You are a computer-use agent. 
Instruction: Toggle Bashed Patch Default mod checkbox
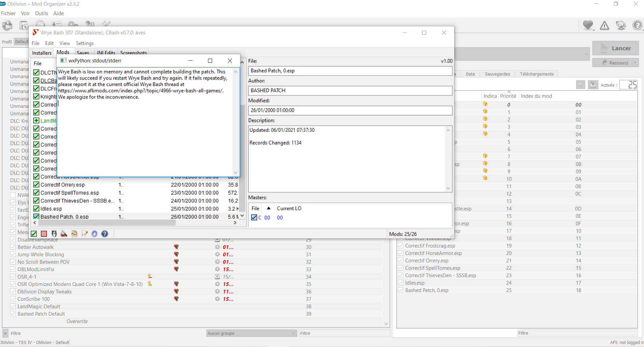click(13, 314)
